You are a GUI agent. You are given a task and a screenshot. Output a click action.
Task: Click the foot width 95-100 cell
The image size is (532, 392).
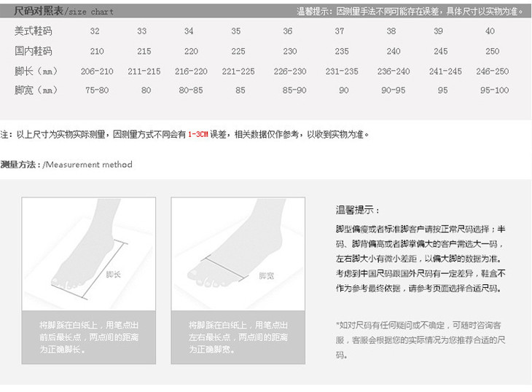pyautogui.click(x=493, y=91)
